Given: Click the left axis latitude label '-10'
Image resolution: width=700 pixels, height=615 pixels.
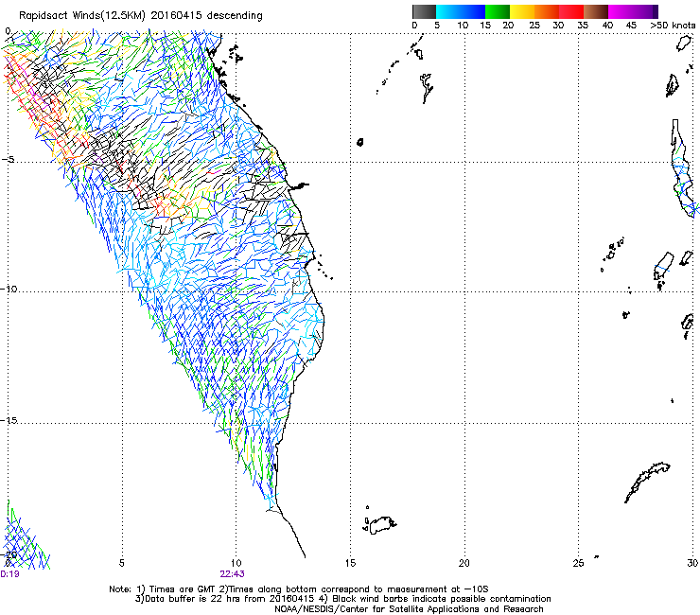Looking at the screenshot, I should point(9,289).
